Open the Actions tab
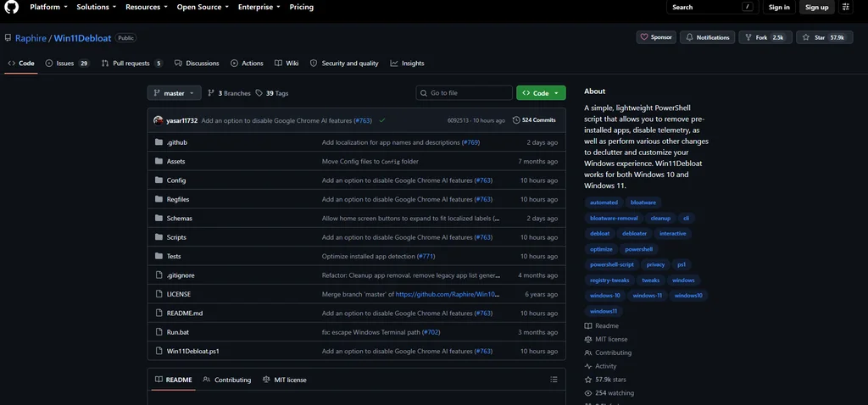868x405 pixels. pyautogui.click(x=247, y=63)
